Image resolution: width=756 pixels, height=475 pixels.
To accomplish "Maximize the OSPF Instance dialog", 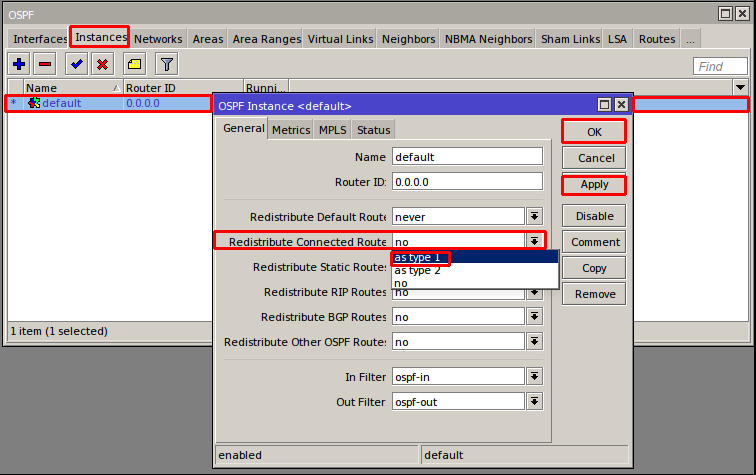I will coord(604,105).
